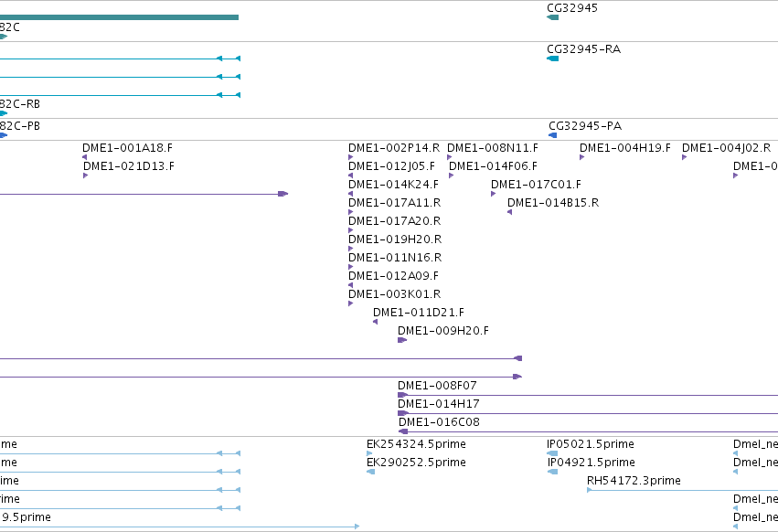
Task: Click the DME1-004J02.R label text
Action: [727, 148]
